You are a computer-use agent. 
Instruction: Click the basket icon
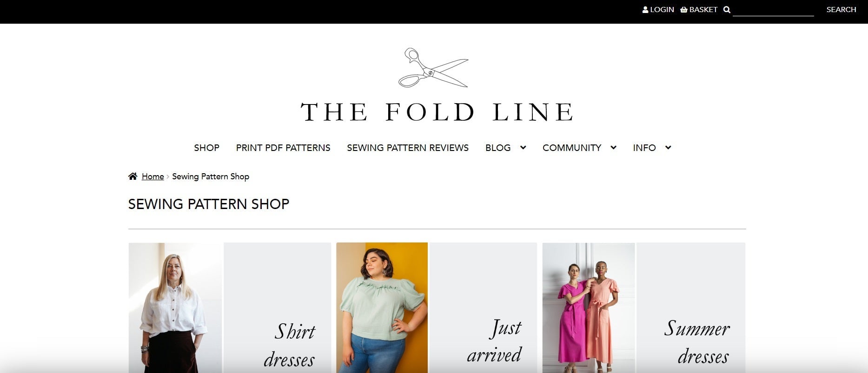coord(683,10)
